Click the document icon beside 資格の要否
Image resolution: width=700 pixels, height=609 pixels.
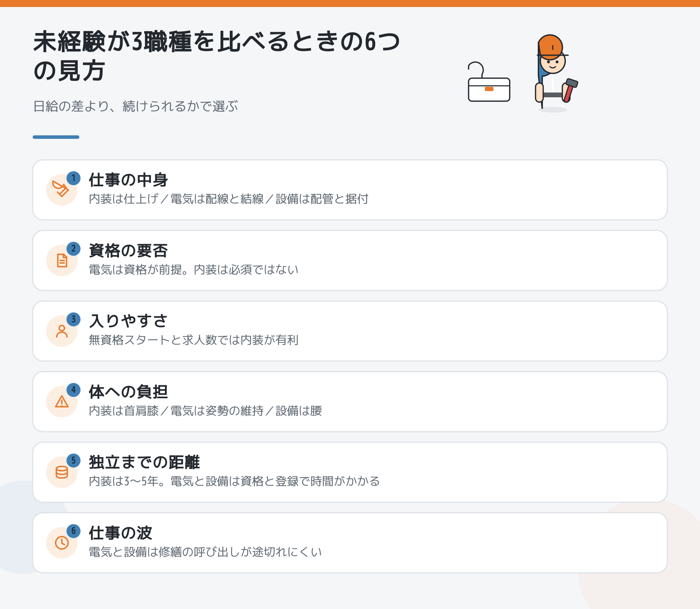point(62,260)
